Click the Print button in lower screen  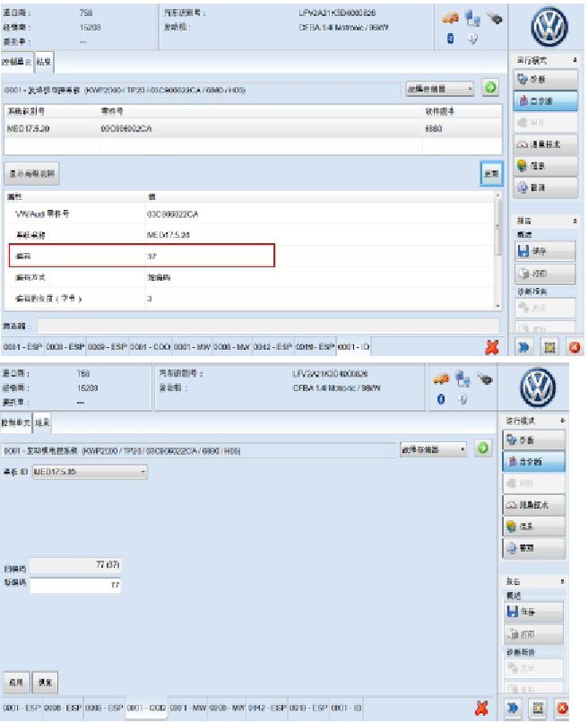click(533, 634)
